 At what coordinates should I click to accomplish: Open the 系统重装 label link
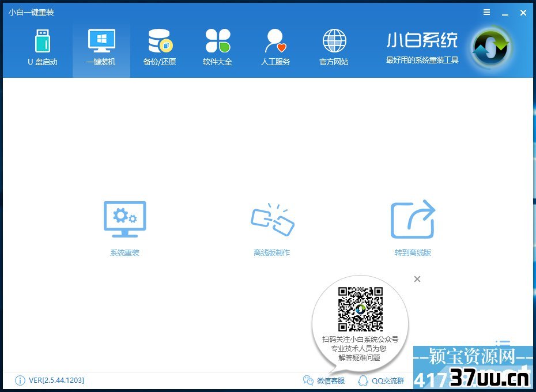click(124, 252)
